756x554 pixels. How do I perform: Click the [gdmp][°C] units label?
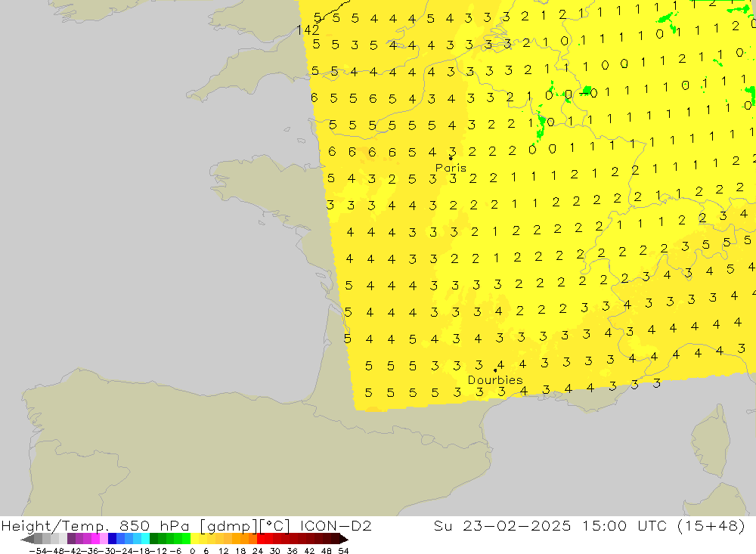coord(245,526)
